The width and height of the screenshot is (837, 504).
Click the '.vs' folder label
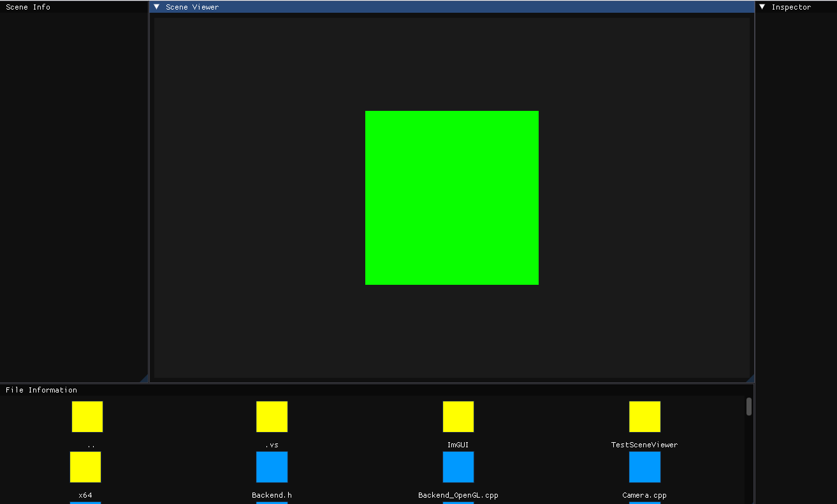click(x=272, y=445)
